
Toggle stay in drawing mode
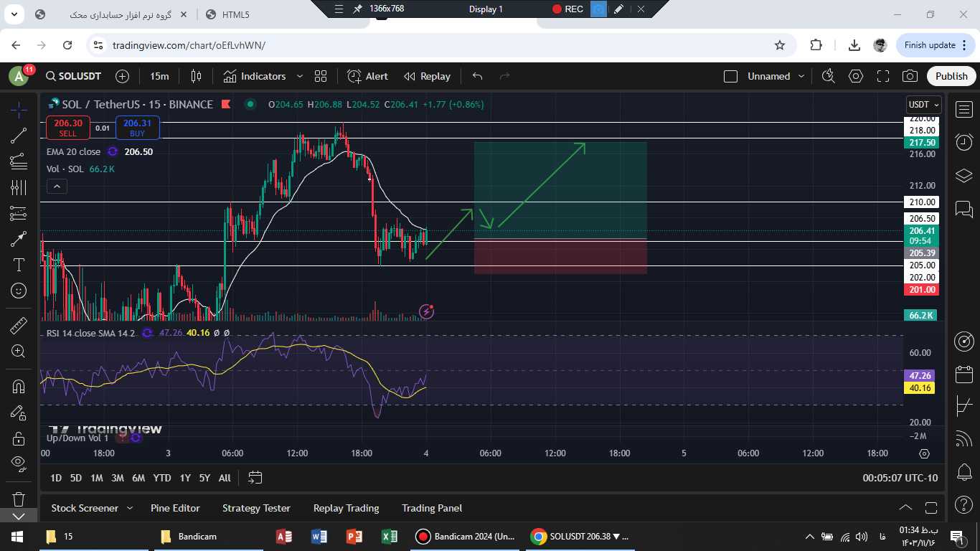tap(19, 413)
